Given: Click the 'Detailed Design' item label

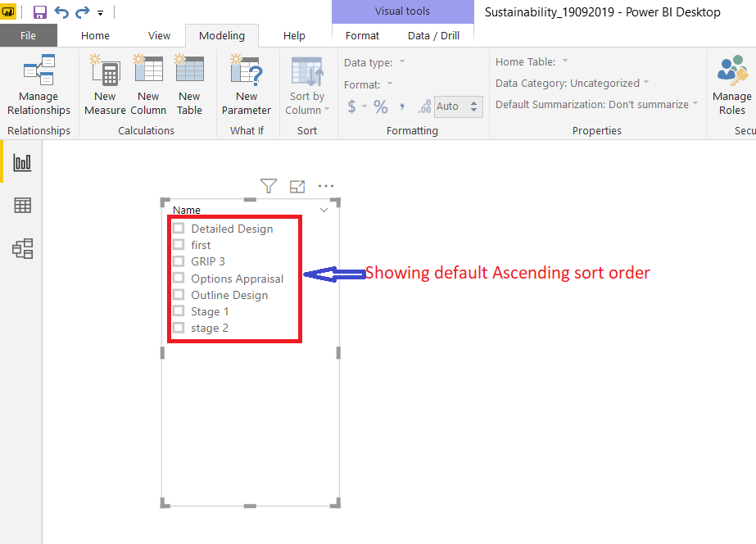Looking at the screenshot, I should (x=232, y=229).
